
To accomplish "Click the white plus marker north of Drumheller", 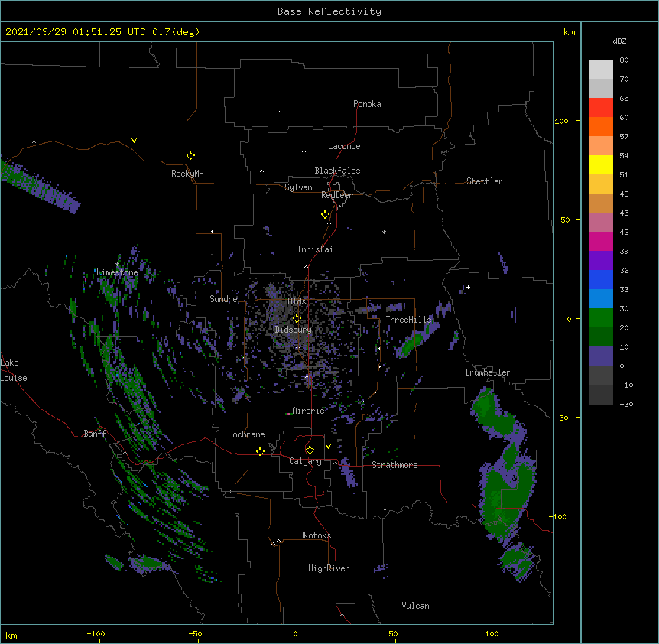I will 468,287.
